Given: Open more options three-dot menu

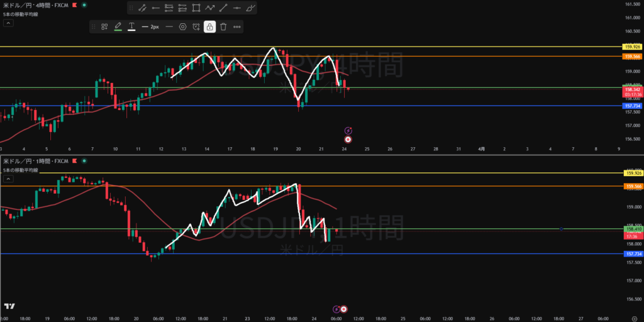Looking at the screenshot, I should click(237, 26).
